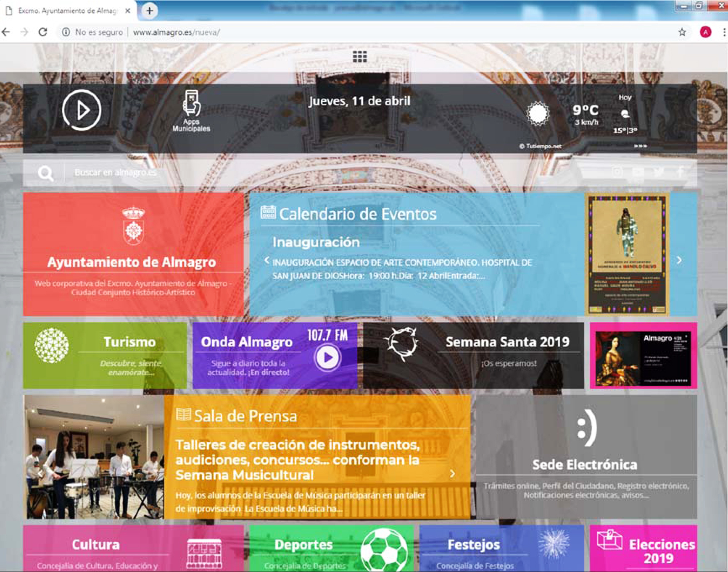
Task: Bookmark this page with the star icon
Action: tap(682, 32)
